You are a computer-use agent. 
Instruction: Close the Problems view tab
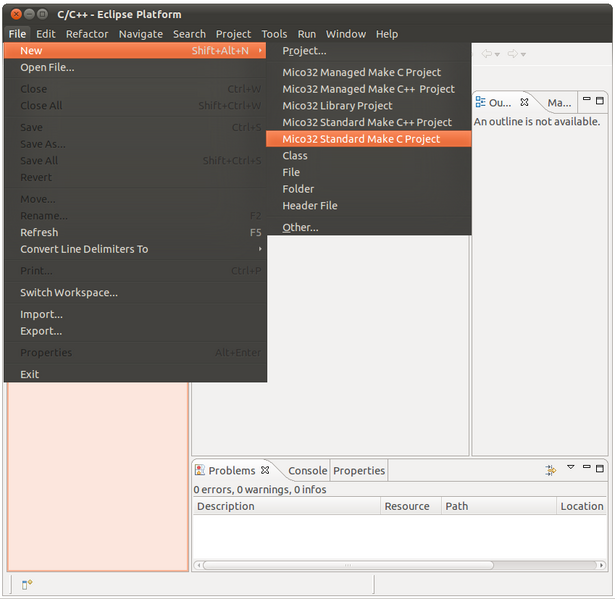(x=265, y=470)
